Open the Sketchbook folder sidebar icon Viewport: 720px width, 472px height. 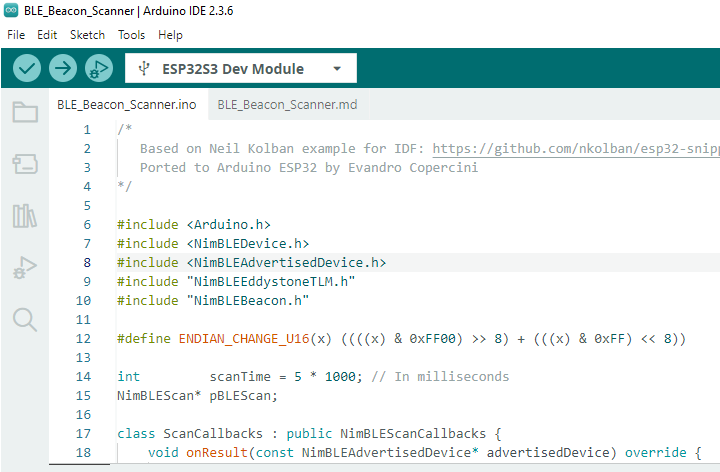coord(25,112)
